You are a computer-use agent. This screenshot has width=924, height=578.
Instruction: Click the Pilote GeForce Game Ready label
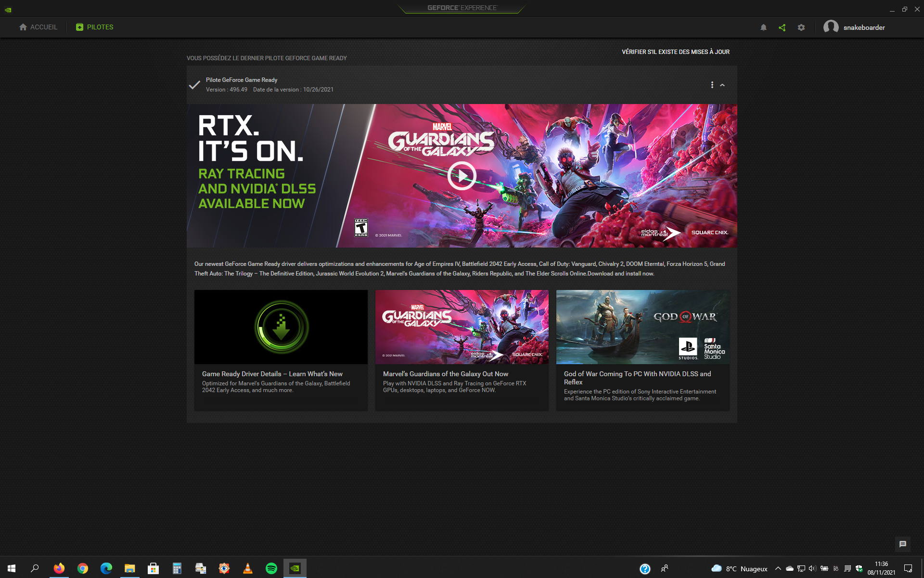click(x=242, y=80)
